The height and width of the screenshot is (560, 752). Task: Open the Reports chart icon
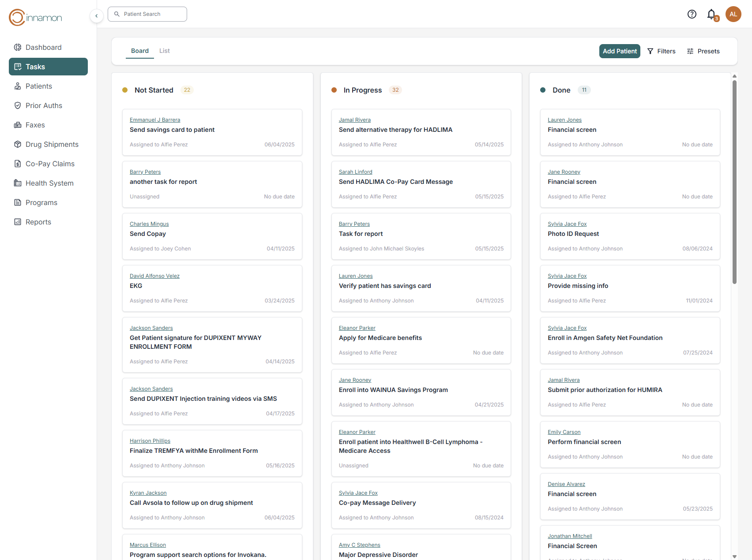[x=18, y=222]
